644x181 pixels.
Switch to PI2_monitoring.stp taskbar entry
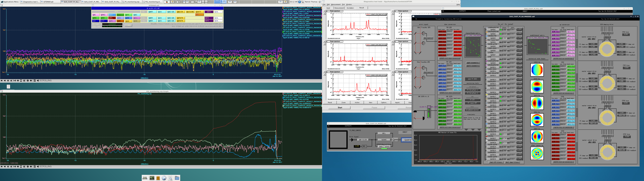coord(152,2)
